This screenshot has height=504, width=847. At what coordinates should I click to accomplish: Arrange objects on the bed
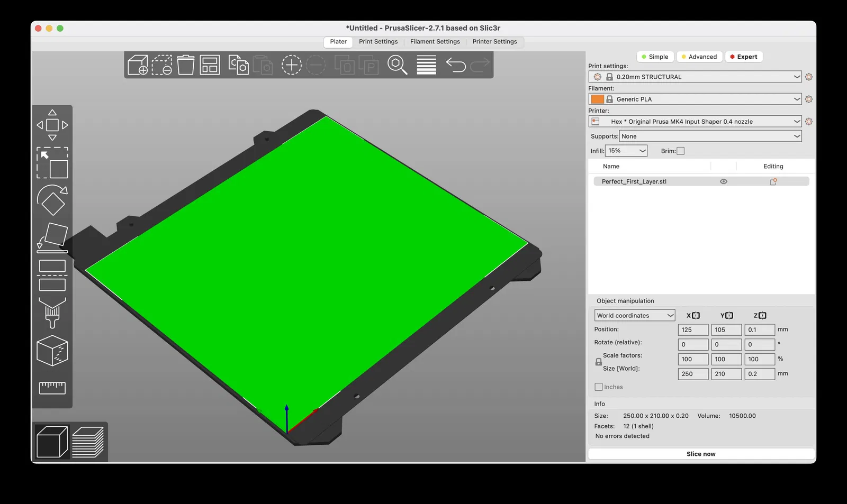click(x=210, y=65)
